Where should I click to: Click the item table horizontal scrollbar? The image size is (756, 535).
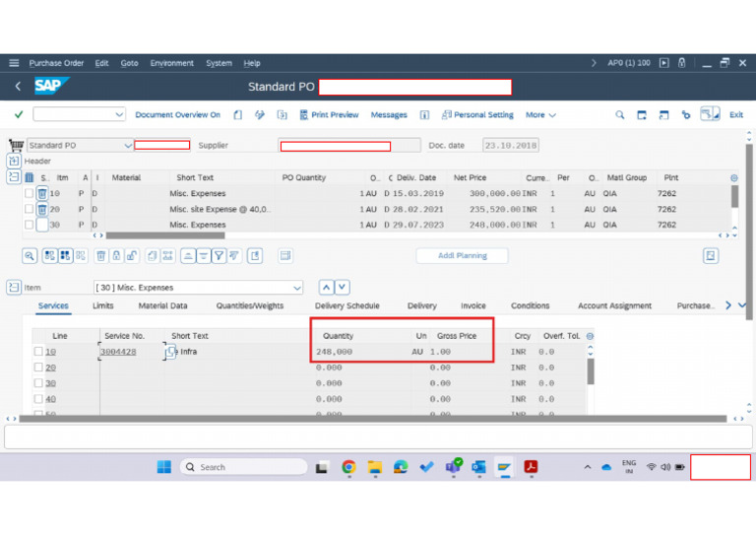[x=165, y=235]
